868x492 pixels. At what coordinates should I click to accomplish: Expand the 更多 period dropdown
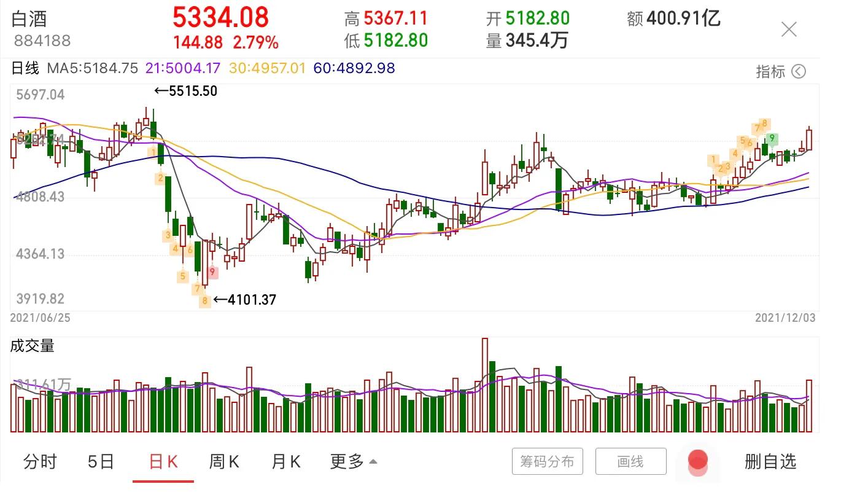coord(354,461)
